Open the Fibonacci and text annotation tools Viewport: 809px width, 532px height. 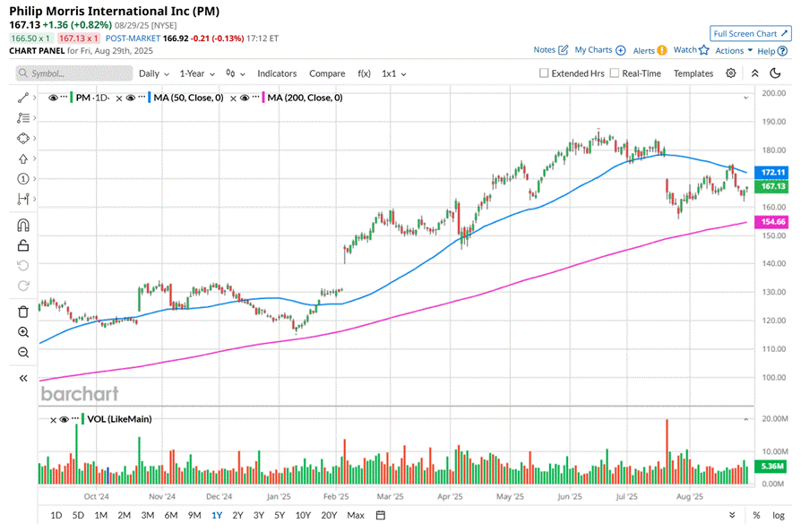pyautogui.click(x=22, y=118)
